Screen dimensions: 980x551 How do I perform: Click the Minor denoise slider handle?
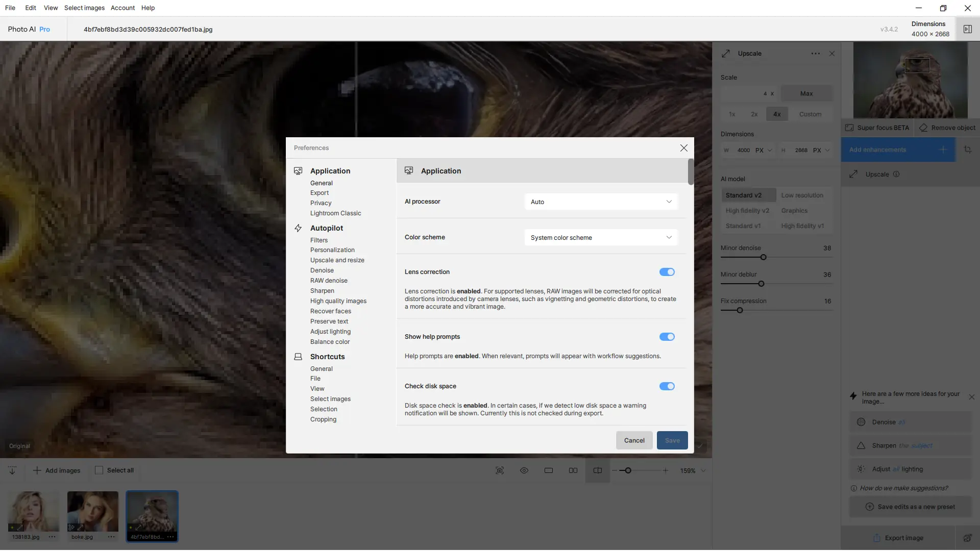pos(764,258)
